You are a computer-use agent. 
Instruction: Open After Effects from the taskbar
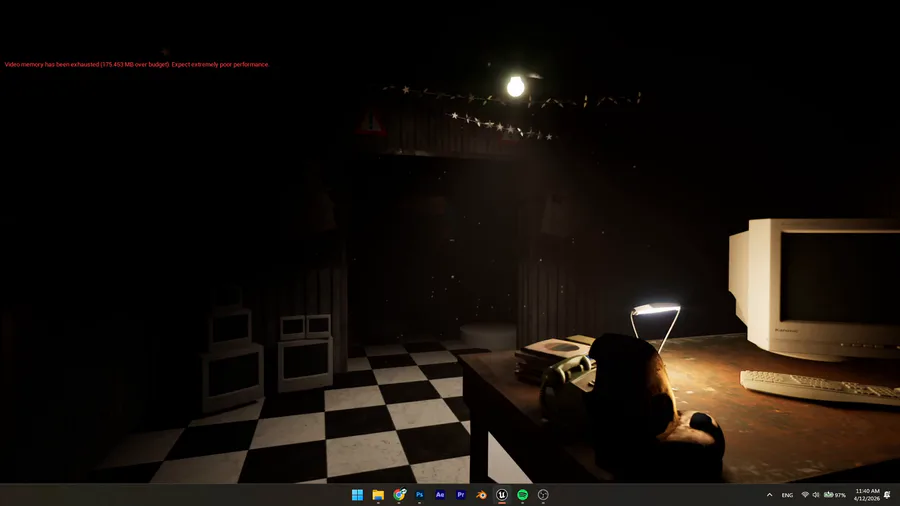pos(440,495)
